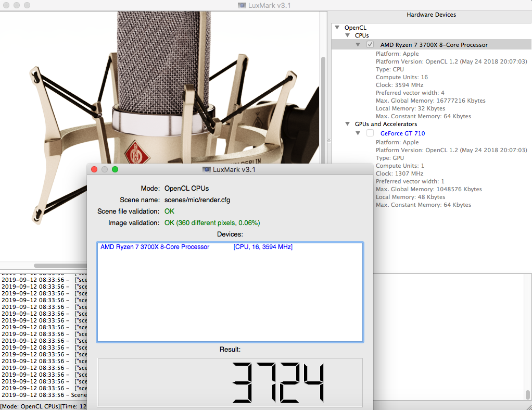Click the LuxMark icon in main window title

click(x=242, y=5)
